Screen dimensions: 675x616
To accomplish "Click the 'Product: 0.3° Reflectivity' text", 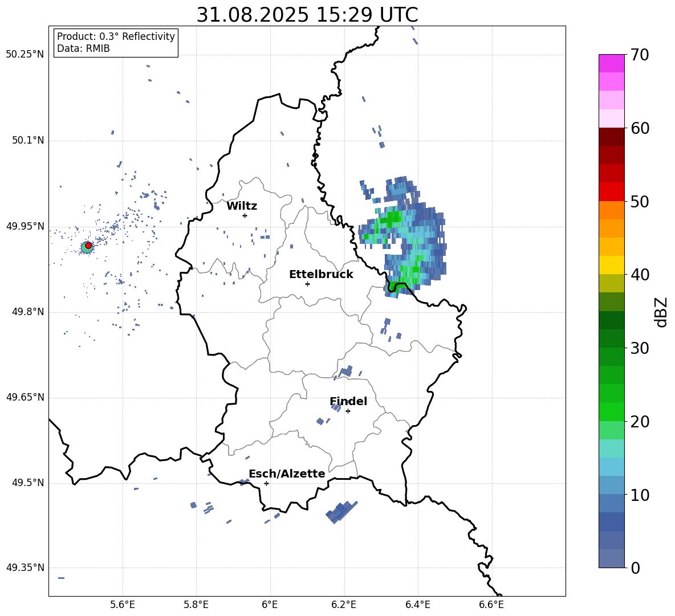I will (116, 36).
